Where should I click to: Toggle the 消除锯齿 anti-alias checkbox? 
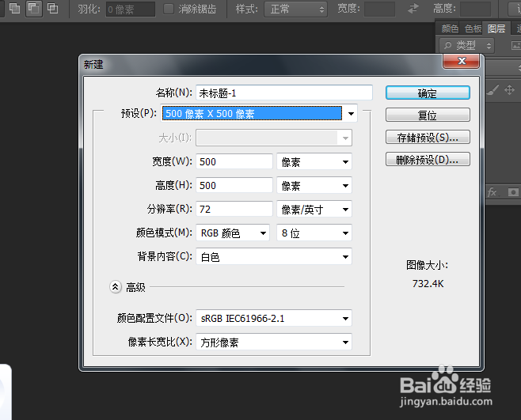(x=169, y=9)
